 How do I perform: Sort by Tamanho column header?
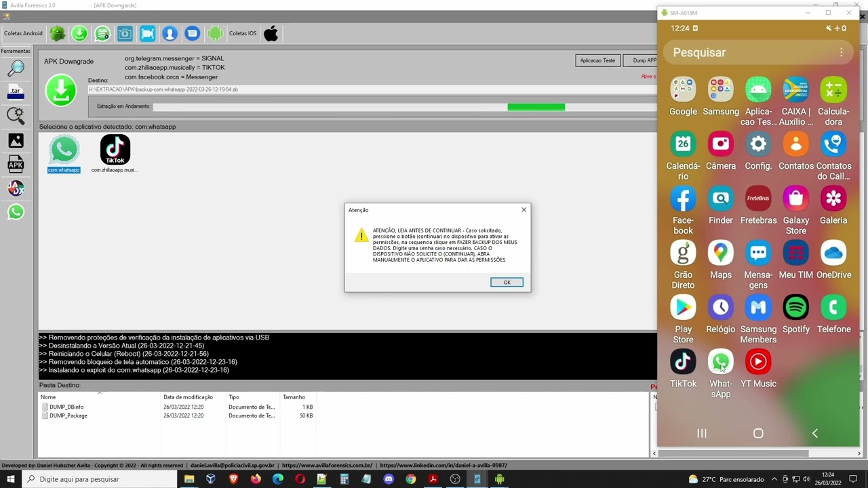point(297,397)
